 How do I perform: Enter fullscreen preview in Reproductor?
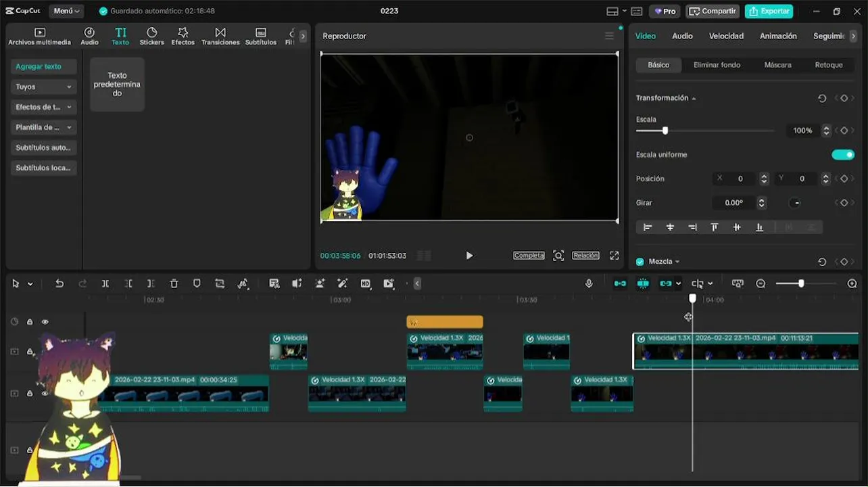[614, 255]
